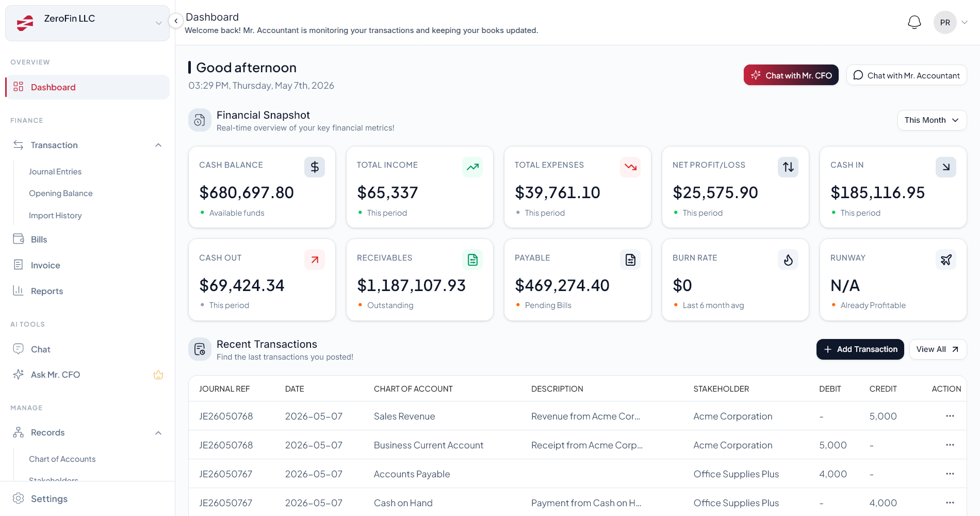This screenshot has height=516, width=980.
Task: Click Chat with Mr. CFO button
Action: (791, 75)
